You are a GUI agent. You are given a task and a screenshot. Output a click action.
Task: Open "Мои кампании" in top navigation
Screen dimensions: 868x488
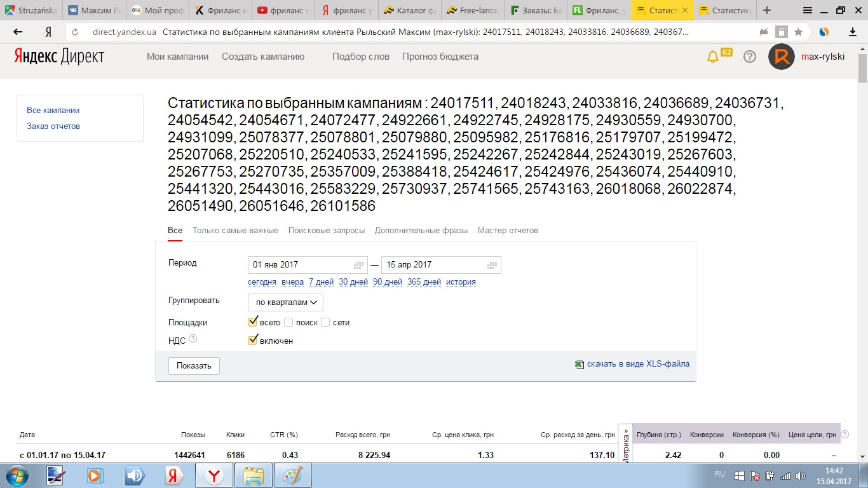pos(178,57)
